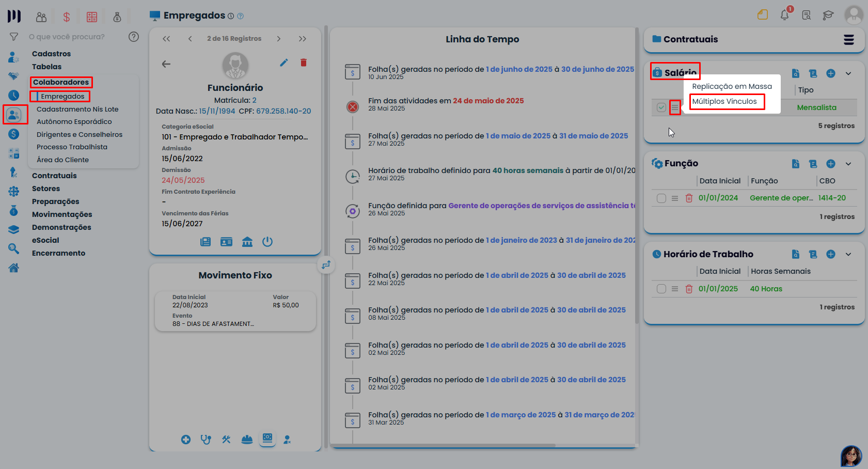Open the yellow sticky notes icon
Image resolution: width=868 pixels, height=469 pixels.
click(x=763, y=14)
